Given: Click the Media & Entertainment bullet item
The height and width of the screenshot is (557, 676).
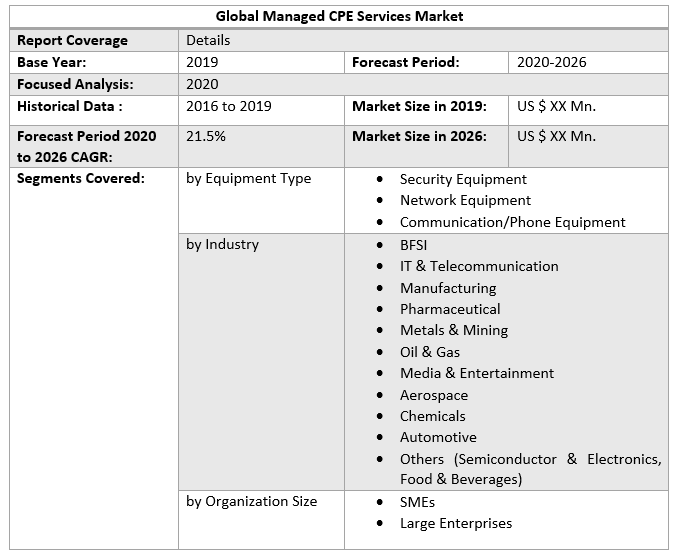Looking at the screenshot, I should point(476,373).
